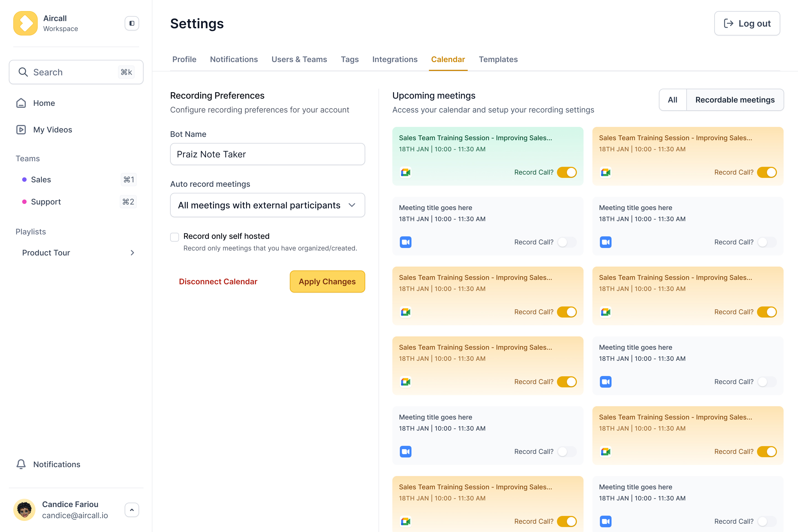Disable Record Call on the green training session
This screenshot has height=532, width=798.
pos(567,172)
